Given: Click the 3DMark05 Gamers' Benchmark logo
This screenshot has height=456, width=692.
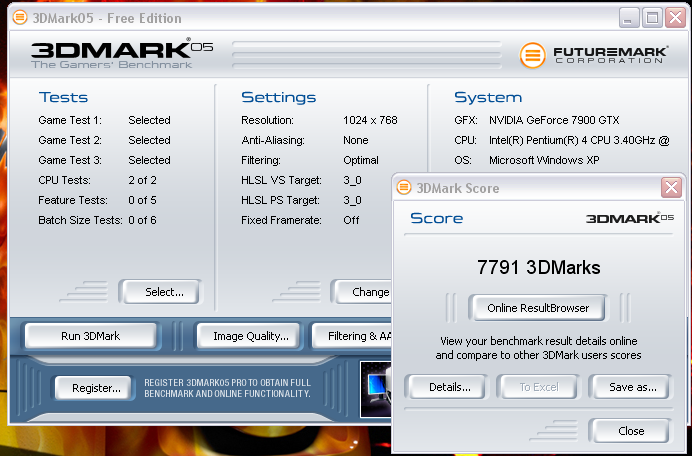Looking at the screenshot, I should [122, 53].
